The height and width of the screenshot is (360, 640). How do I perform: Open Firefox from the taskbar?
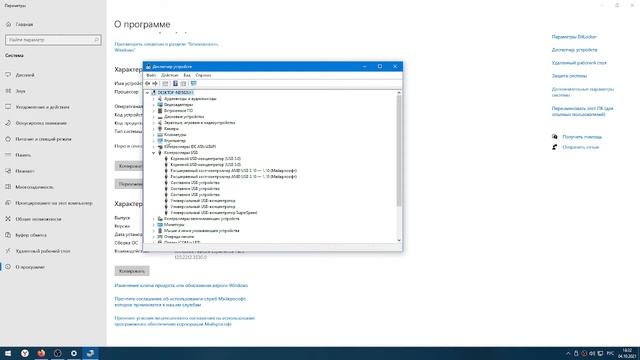point(41,353)
